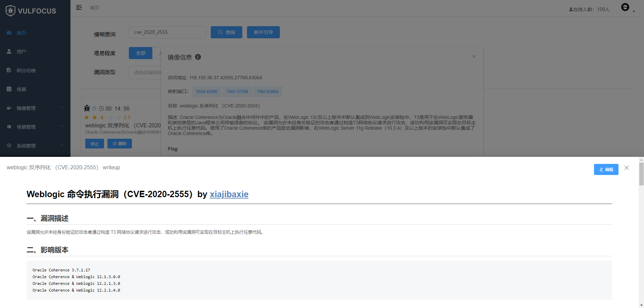Open the xiajibaxie author link
The height and width of the screenshot is (308, 644).
click(229, 194)
